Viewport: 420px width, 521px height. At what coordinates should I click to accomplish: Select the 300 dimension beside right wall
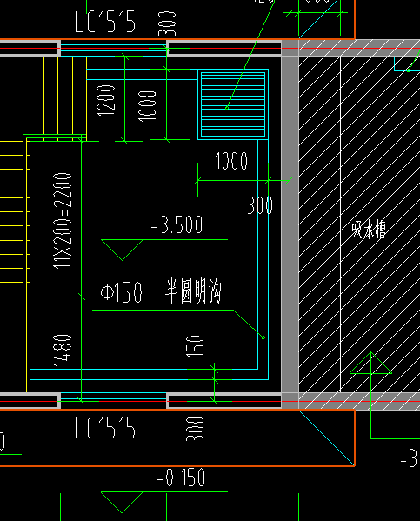pyautogui.click(x=260, y=205)
